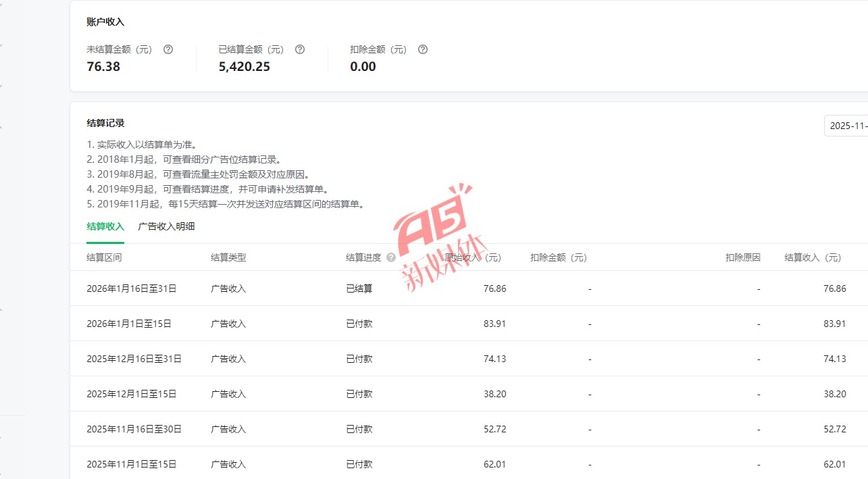
Task: Click the 结算类型 column header
Action: (x=228, y=257)
